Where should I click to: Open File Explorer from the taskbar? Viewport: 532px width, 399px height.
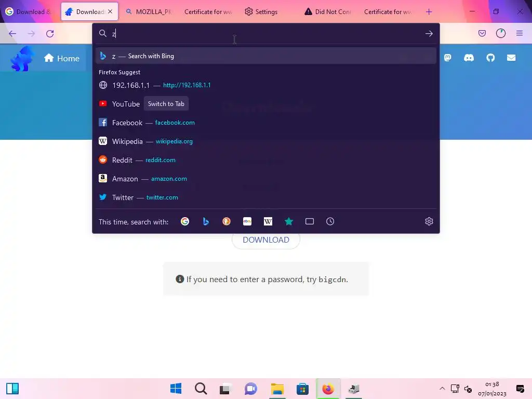(277, 389)
